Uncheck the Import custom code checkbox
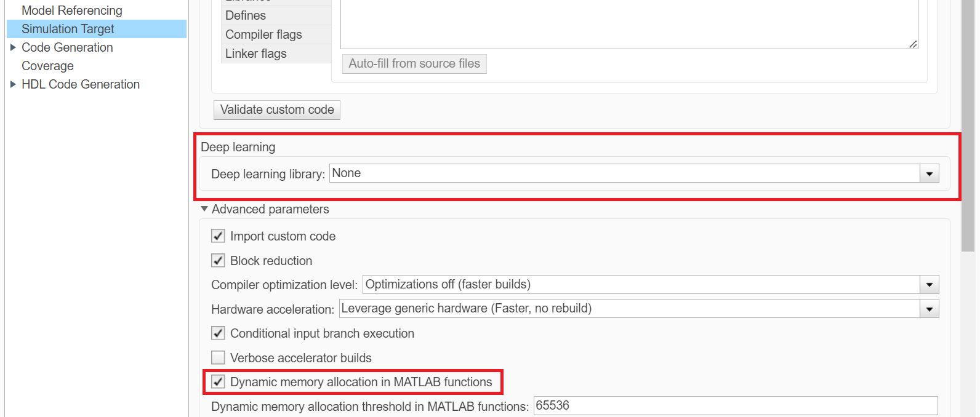This screenshot has height=417, width=980. (218, 236)
